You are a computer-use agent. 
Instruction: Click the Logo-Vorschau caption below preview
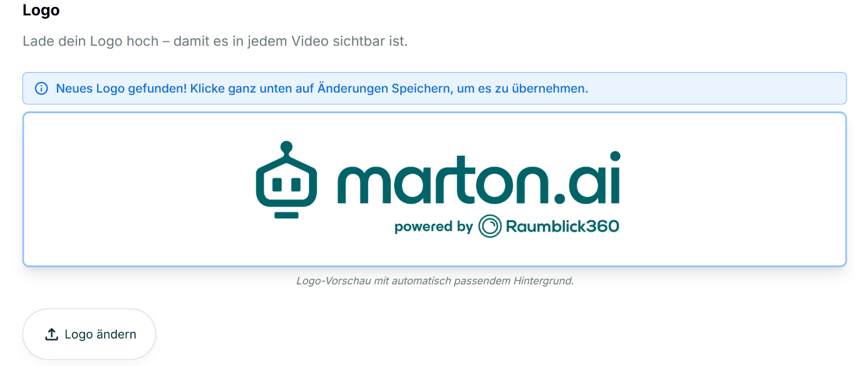click(435, 281)
